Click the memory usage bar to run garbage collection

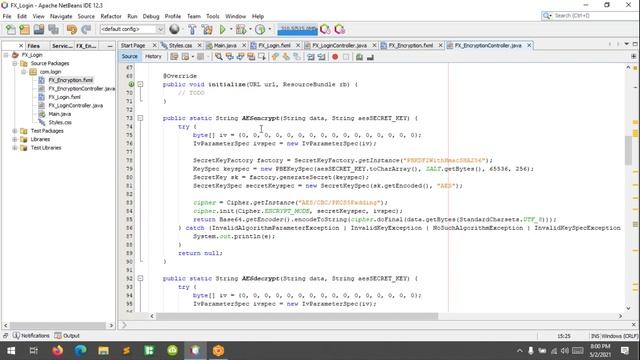(x=297, y=29)
